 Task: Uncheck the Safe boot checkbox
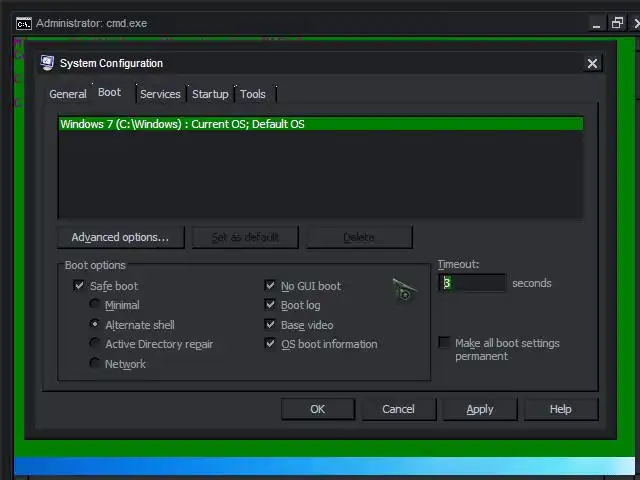click(x=79, y=285)
